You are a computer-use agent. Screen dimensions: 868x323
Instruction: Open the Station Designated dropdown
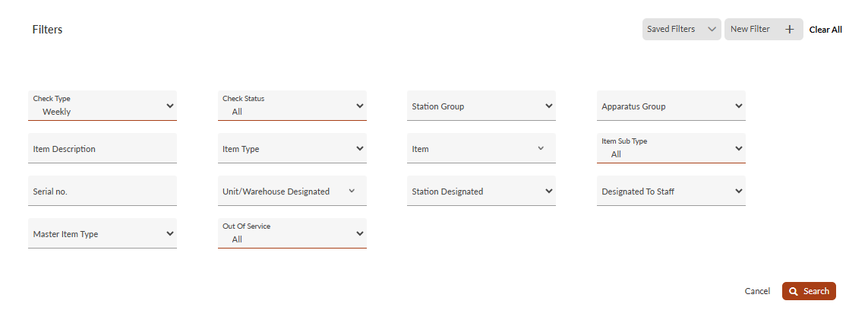pos(481,192)
